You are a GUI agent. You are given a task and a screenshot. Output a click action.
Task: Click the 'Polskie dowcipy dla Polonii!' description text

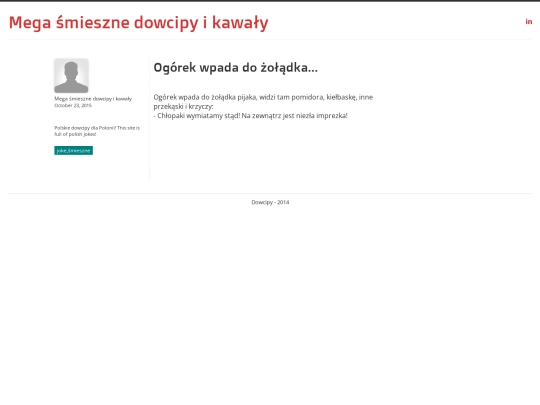[x=97, y=131]
